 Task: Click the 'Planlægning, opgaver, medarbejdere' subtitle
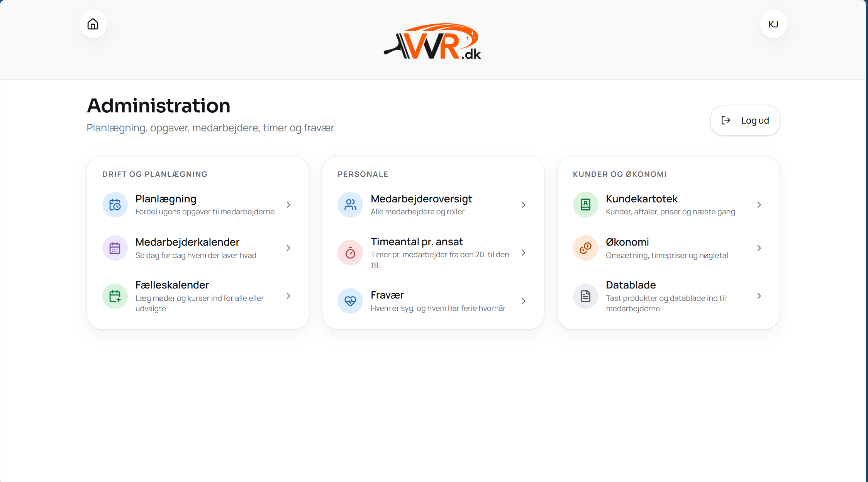(x=211, y=128)
